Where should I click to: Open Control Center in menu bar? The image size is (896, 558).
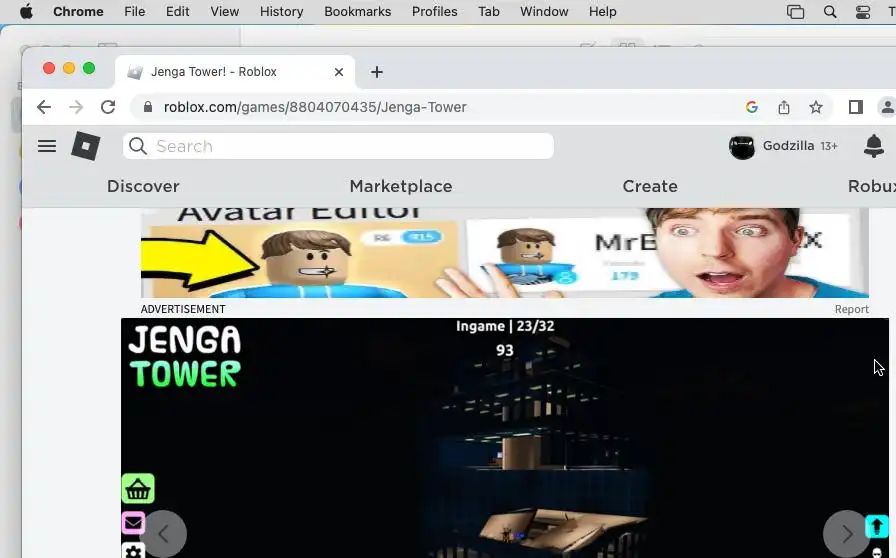coord(863,11)
